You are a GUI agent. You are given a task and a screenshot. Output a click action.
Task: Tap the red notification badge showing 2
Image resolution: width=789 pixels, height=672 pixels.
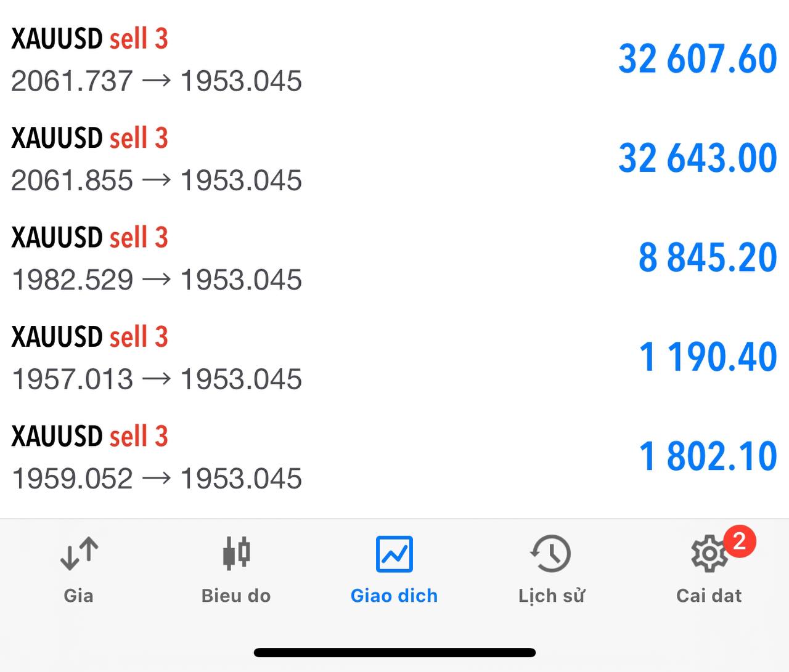(x=740, y=541)
